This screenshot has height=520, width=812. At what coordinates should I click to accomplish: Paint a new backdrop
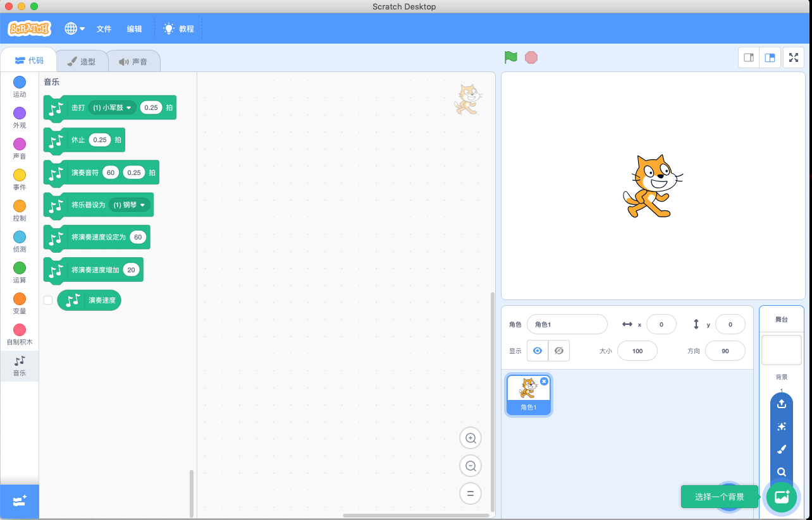(782, 449)
